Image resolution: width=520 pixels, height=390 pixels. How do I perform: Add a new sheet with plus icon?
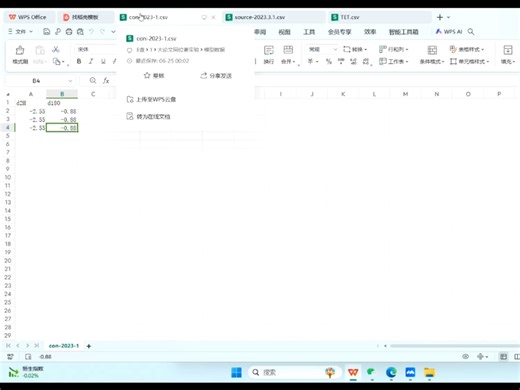click(89, 346)
